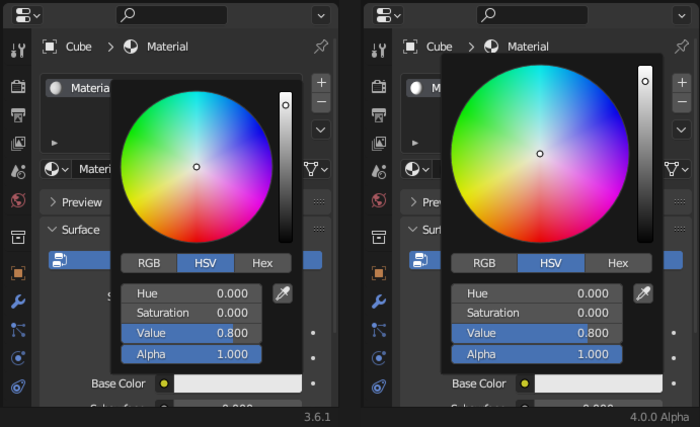Click the eyedropper icon in the 4.0.0 Alpha picker

coord(642,293)
